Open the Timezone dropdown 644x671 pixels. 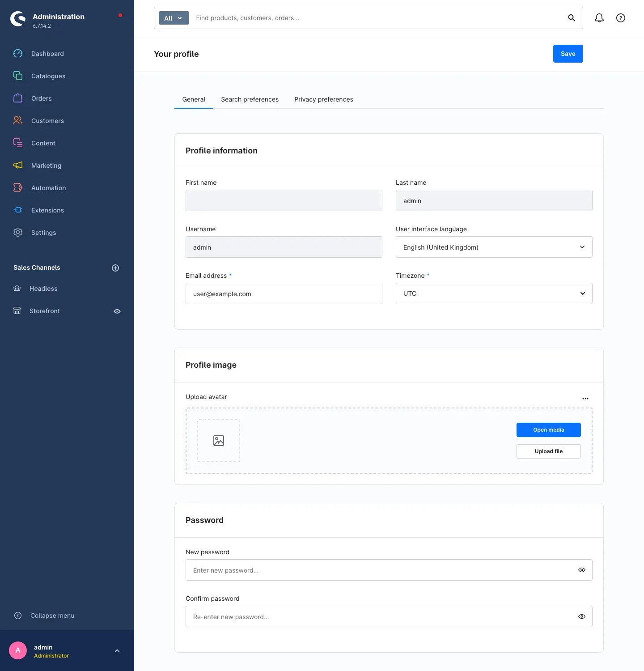494,293
